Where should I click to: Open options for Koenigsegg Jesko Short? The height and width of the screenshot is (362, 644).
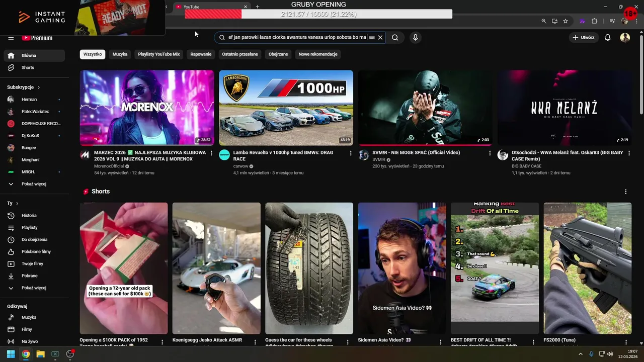(255, 342)
